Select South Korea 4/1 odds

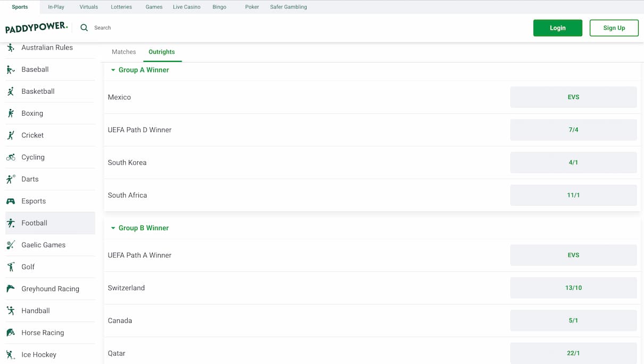click(x=573, y=163)
